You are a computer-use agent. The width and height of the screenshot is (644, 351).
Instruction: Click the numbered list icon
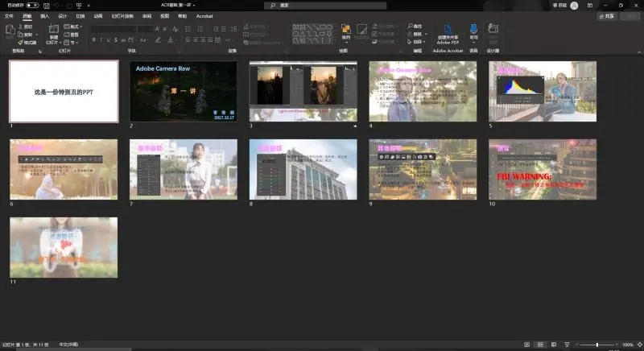[x=200, y=29]
